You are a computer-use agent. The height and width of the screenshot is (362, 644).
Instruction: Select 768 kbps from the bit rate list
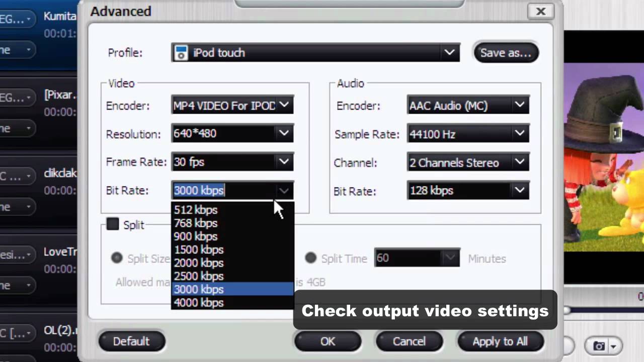tap(232, 223)
